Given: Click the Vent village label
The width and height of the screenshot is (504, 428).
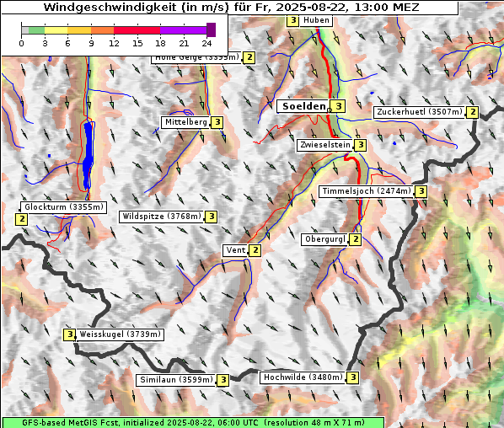Looking at the screenshot, I should pyautogui.click(x=236, y=250).
